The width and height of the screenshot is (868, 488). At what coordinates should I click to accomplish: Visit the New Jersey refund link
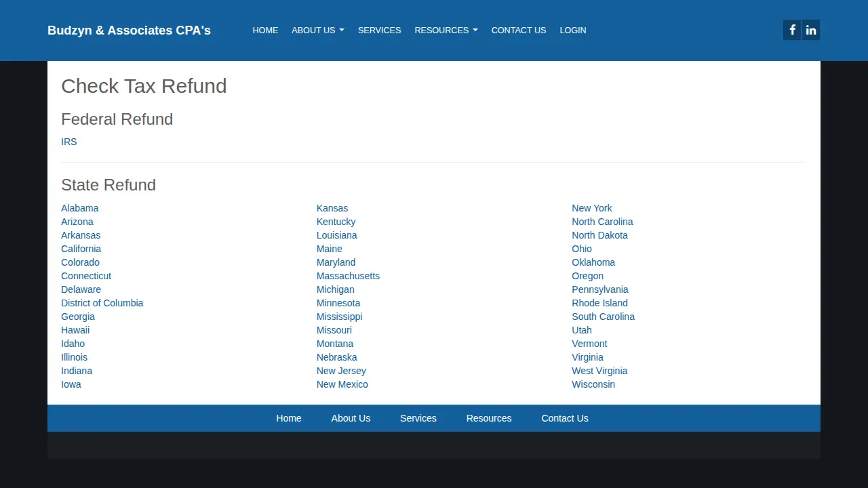tap(341, 371)
